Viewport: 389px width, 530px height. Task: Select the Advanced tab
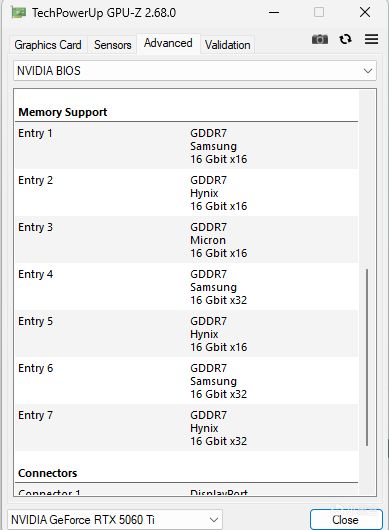click(x=168, y=43)
